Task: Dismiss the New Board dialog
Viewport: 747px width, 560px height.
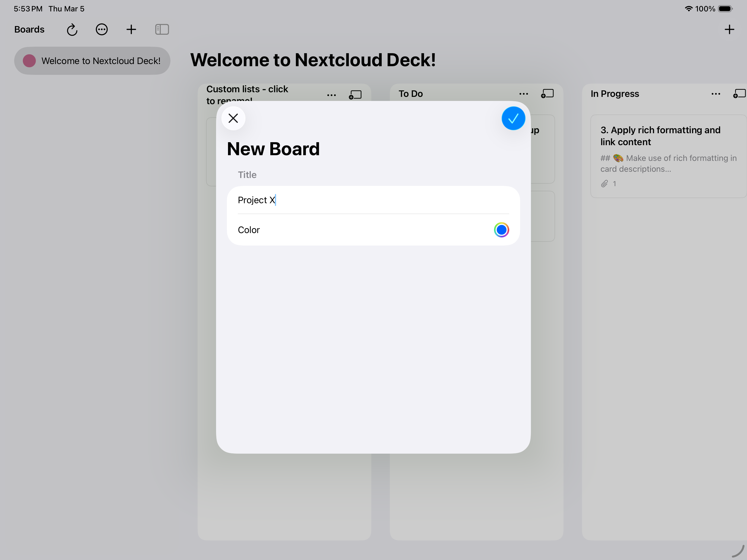Action: [233, 118]
